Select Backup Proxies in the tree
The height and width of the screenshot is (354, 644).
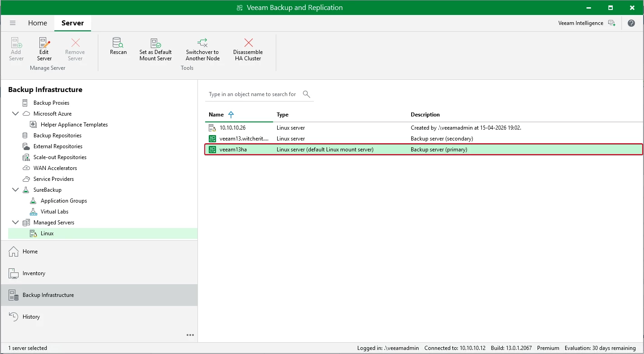tap(51, 103)
